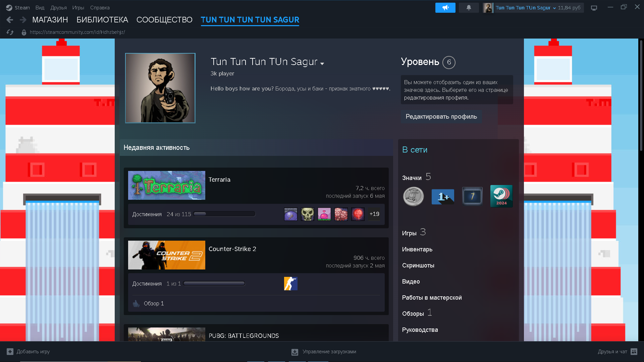Viewport: 644px width, 362px height.
Task: Click the account avatar in the title bar
Action: click(x=488, y=8)
